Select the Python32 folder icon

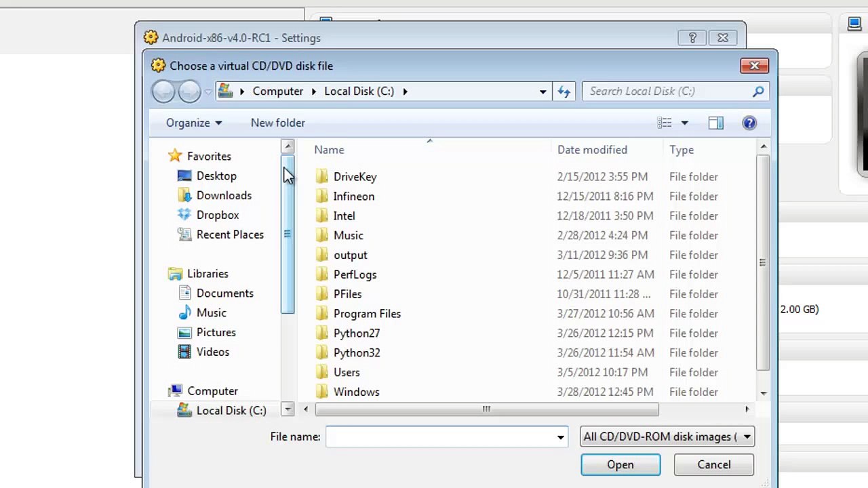pos(322,353)
